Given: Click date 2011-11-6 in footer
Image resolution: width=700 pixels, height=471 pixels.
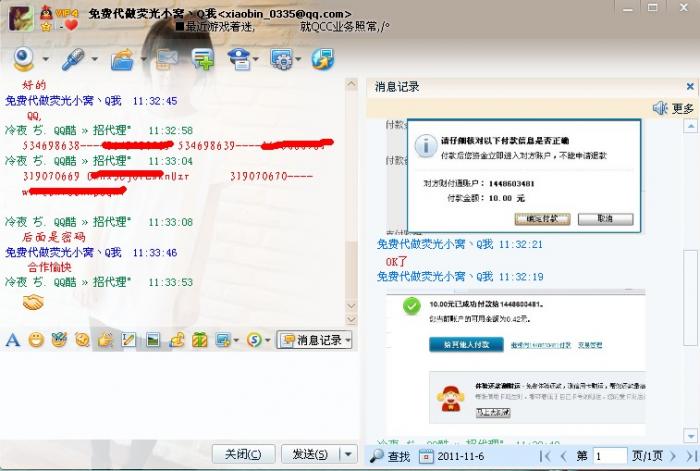Looking at the screenshot, I should click(x=460, y=456).
